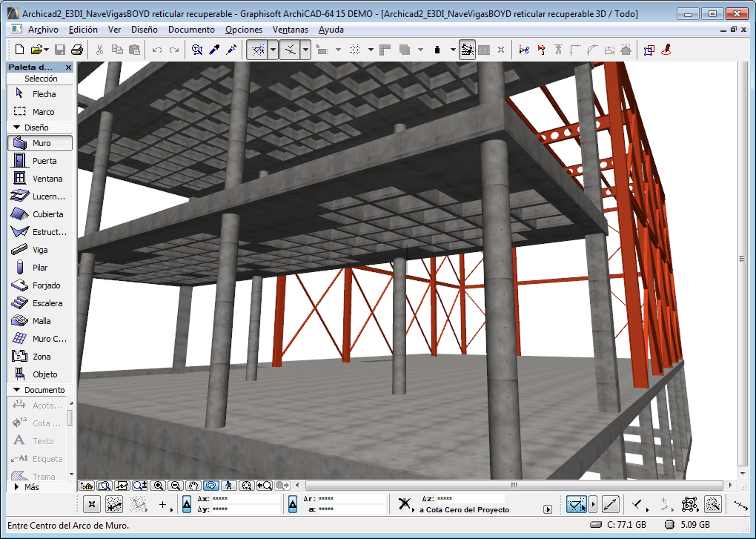
Task: Open the Archivo menu
Action: tap(44, 30)
